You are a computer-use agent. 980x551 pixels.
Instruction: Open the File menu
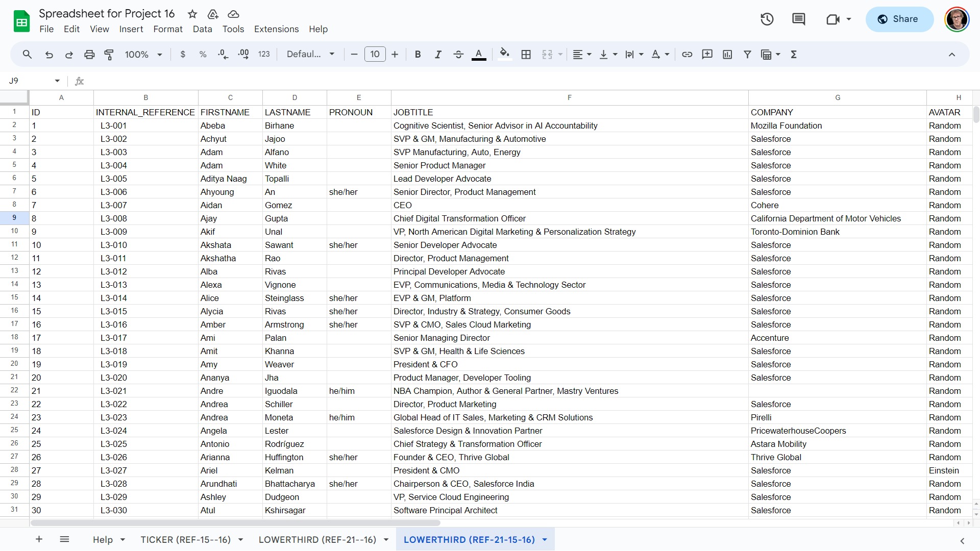(46, 29)
